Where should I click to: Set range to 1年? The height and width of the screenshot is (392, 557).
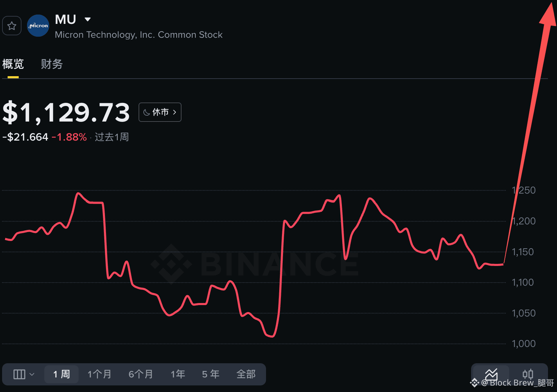[178, 374]
